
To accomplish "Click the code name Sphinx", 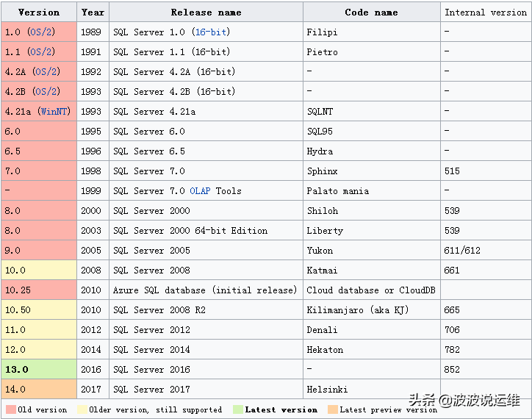I will (x=322, y=171).
